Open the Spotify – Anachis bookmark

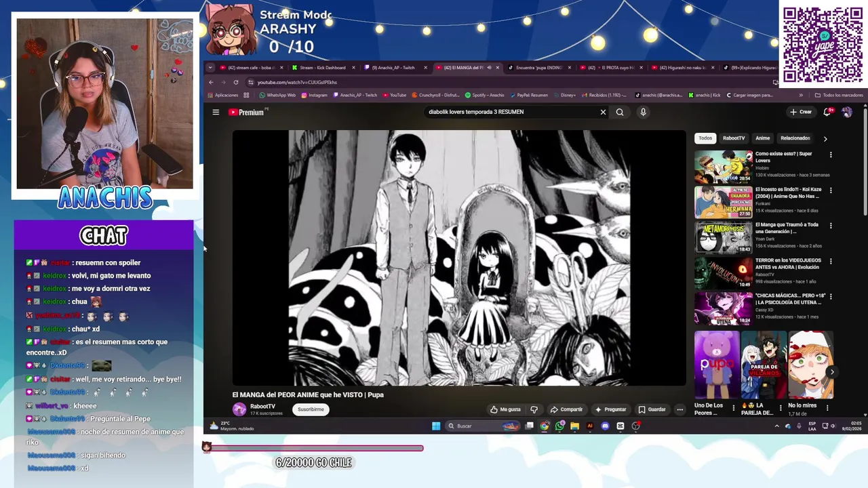[484, 96]
